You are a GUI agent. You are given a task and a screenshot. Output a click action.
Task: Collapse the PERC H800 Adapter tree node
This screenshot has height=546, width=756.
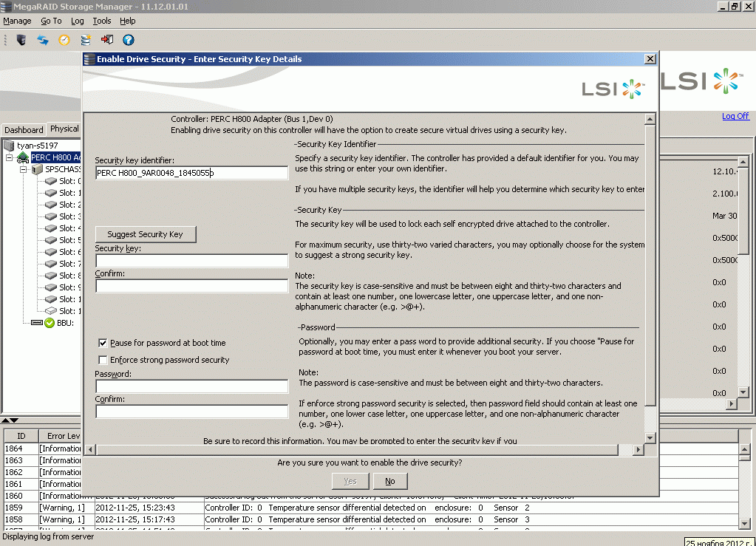(x=10, y=157)
